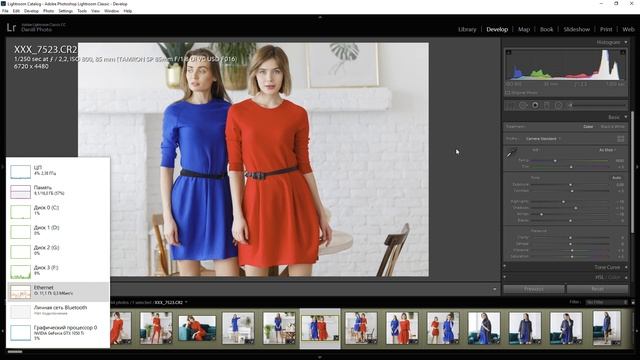Toggle the Tone Curve panel on/off switch
This screenshot has height=360, width=640.
point(505,267)
